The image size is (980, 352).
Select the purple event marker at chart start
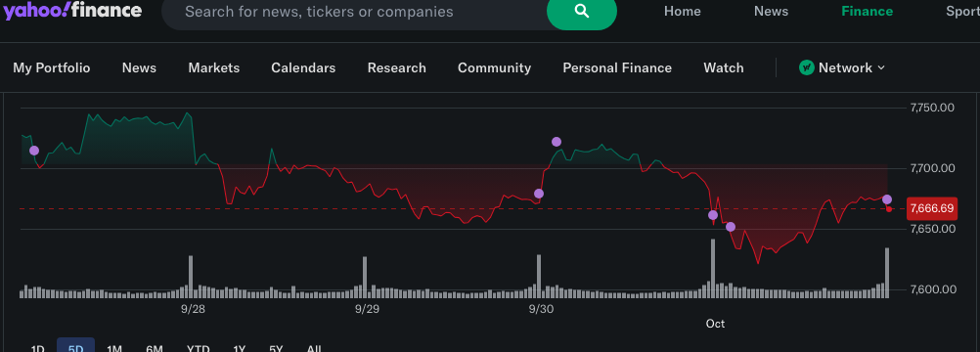[34, 151]
